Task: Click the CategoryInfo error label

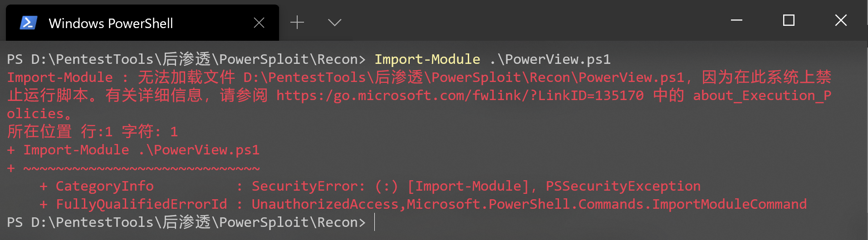Action: 104,186
